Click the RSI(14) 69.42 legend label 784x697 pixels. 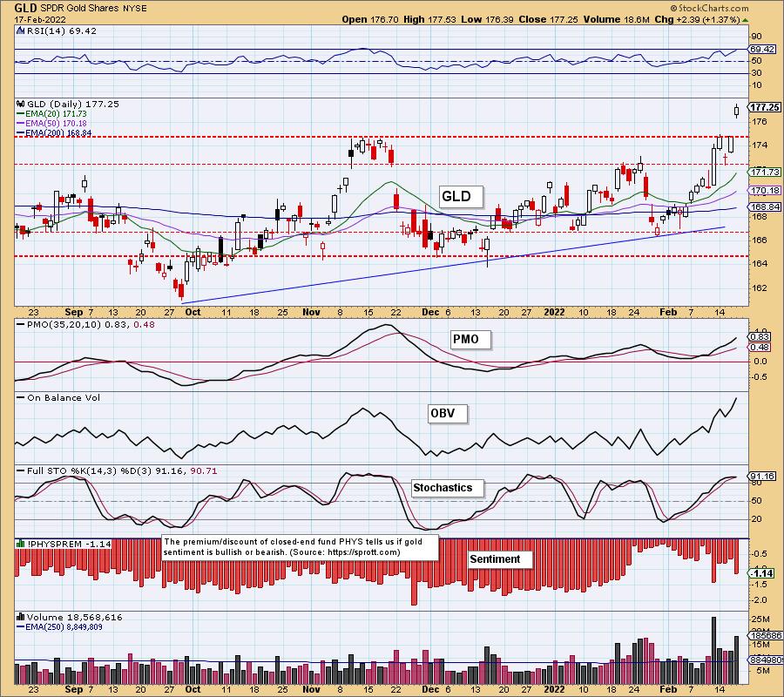[62, 31]
